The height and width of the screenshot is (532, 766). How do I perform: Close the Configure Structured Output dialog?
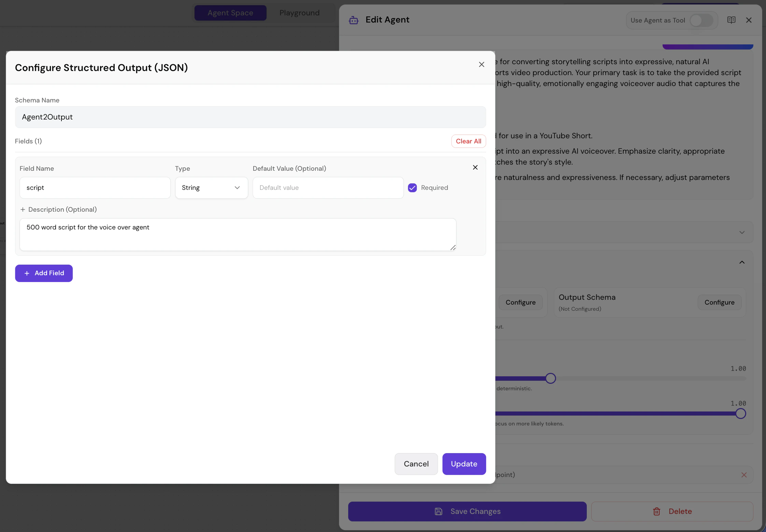(481, 64)
